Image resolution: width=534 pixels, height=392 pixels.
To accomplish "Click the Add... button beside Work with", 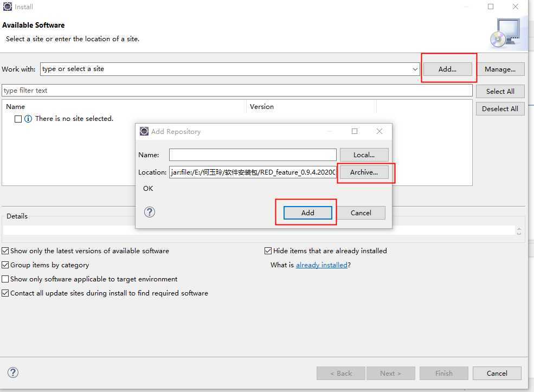I will pos(447,69).
